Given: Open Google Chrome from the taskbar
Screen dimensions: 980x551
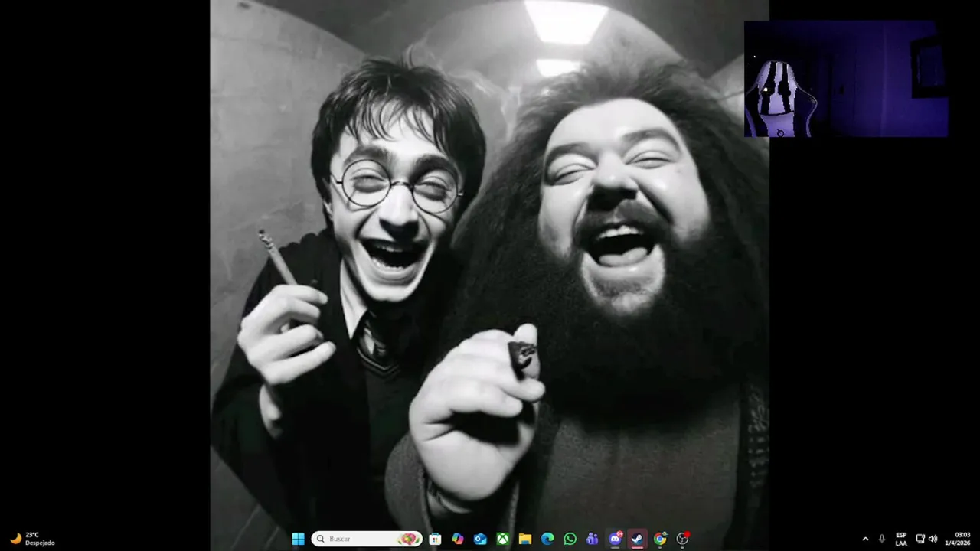Looking at the screenshot, I should point(660,539).
